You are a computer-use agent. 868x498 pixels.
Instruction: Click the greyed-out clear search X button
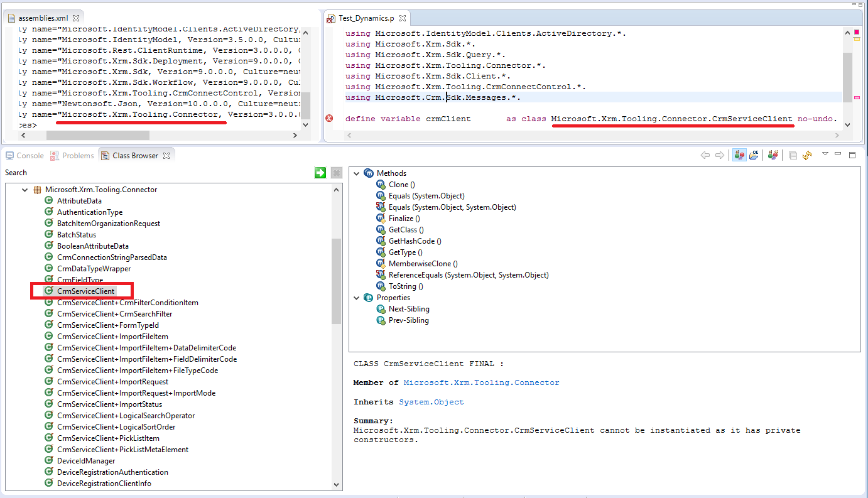click(x=337, y=173)
